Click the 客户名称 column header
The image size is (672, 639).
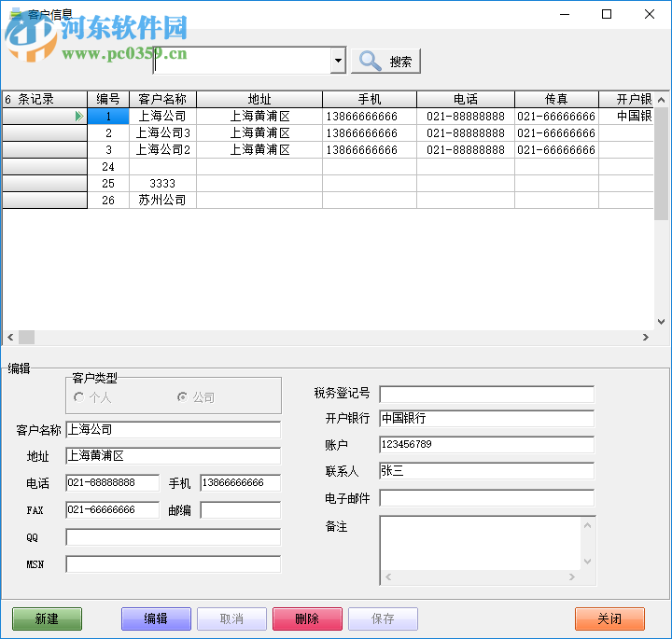[162, 100]
